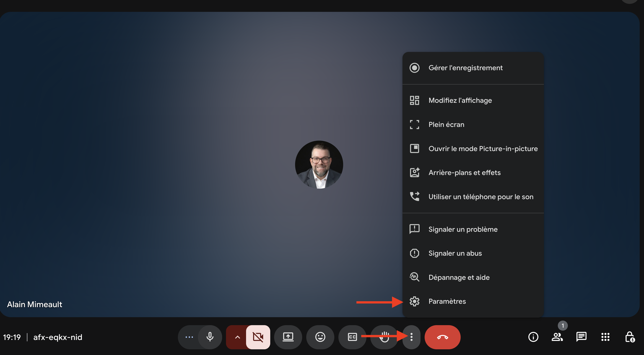Click Alain Mimeault's profile picture
This screenshot has height=355, width=644.
[x=319, y=165]
